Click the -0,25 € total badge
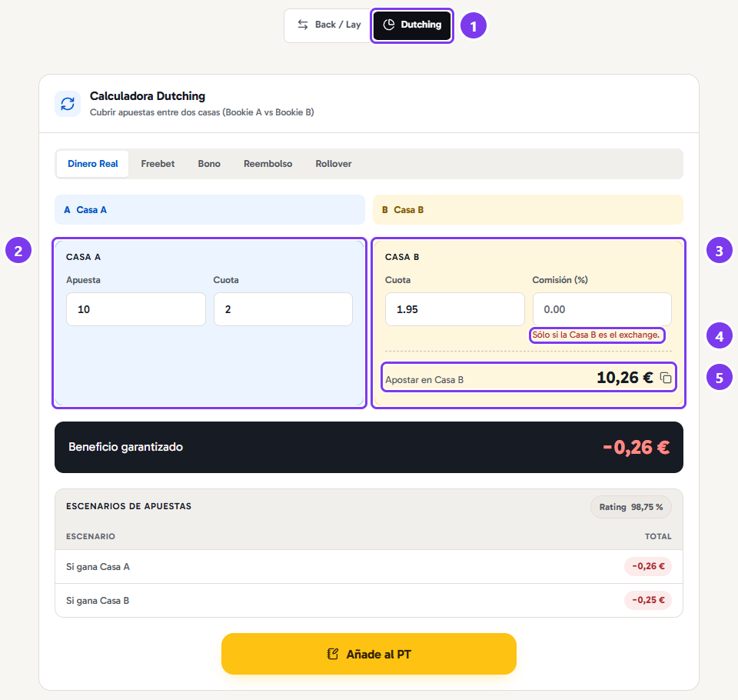Image resolution: width=738 pixels, height=700 pixels. (x=648, y=600)
